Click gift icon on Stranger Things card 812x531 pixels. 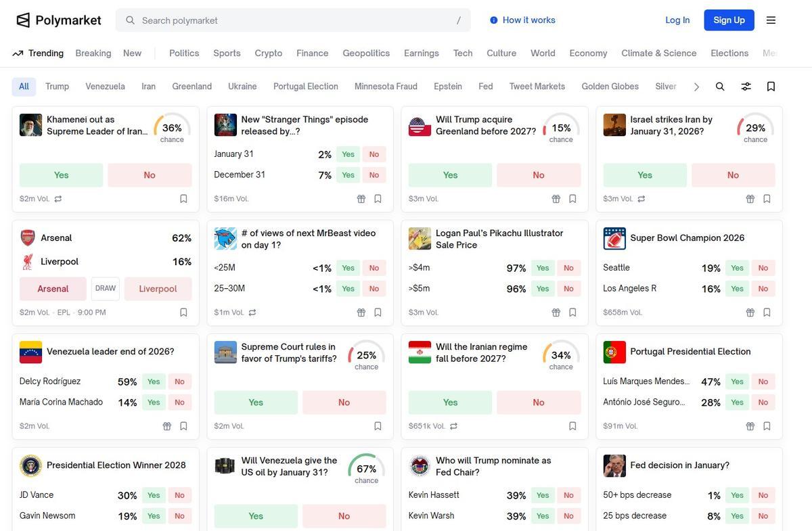point(361,199)
